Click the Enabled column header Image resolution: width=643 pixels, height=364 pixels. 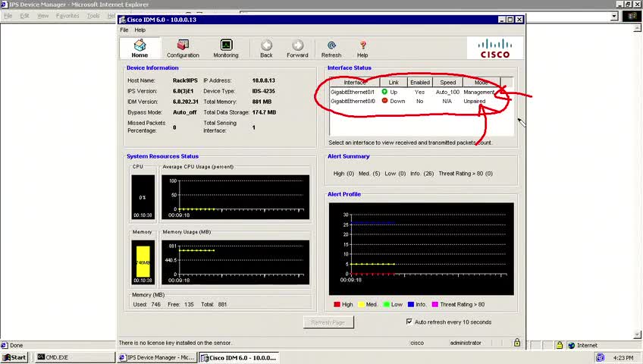(x=420, y=82)
